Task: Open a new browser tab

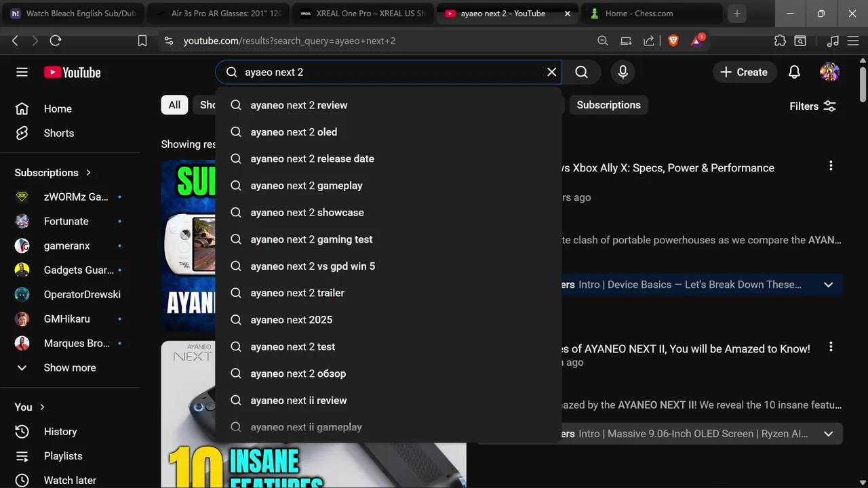Action: coord(736,14)
